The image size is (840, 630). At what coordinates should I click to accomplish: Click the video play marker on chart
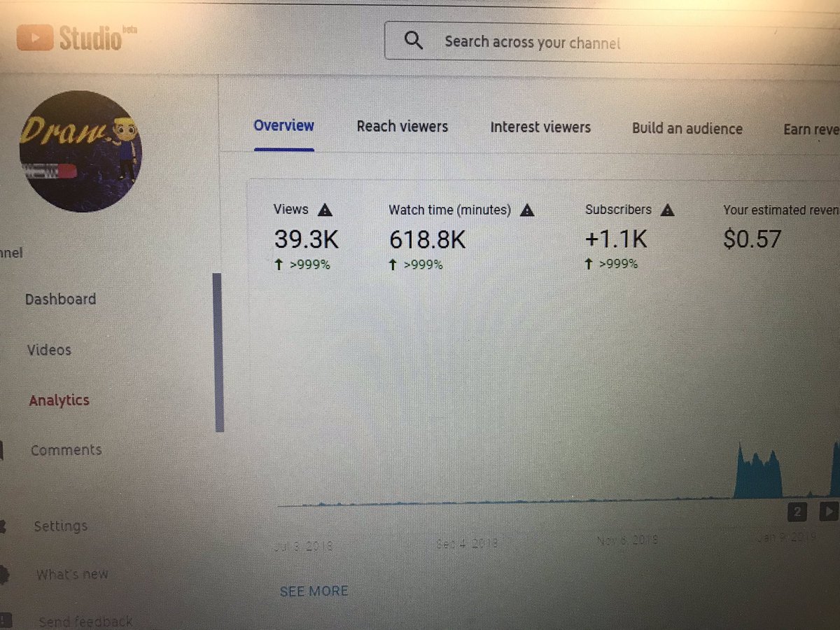828,512
